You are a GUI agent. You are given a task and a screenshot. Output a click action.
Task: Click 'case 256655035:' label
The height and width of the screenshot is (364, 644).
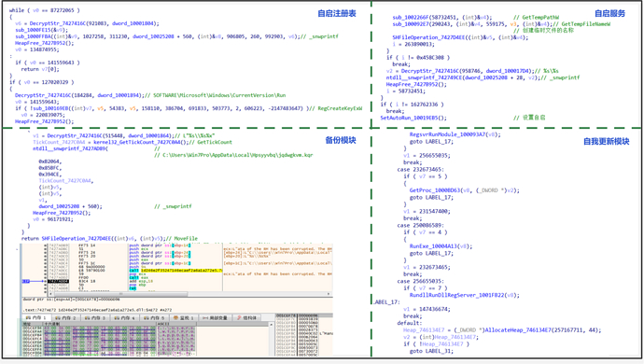pos(421,281)
